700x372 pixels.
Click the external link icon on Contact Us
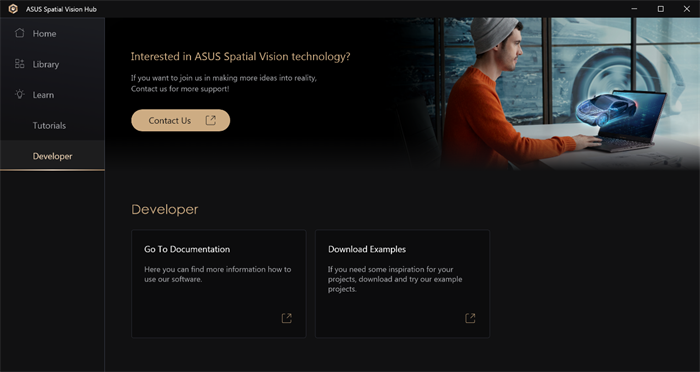point(210,120)
